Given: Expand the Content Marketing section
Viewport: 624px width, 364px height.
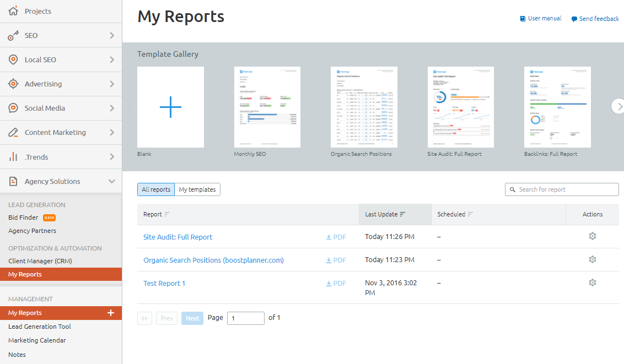Looking at the screenshot, I should coord(112,133).
